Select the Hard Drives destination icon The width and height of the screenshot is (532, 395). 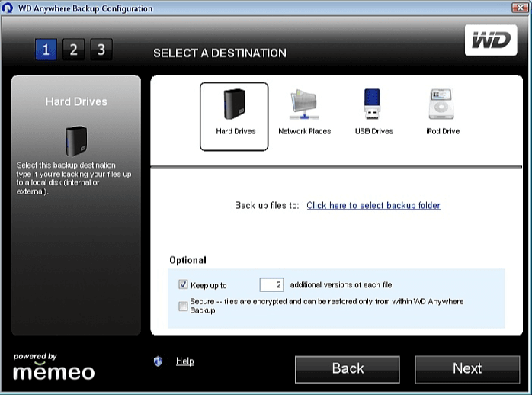pos(233,105)
